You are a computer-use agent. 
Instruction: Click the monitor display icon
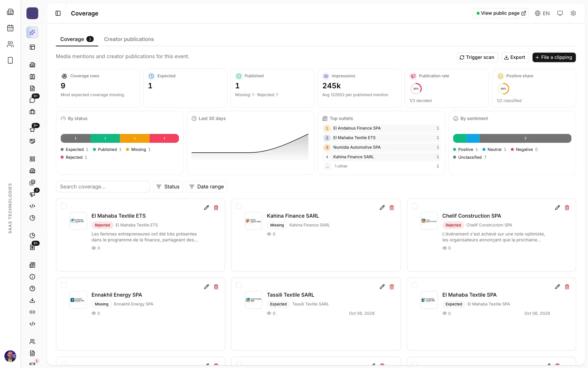point(560,13)
